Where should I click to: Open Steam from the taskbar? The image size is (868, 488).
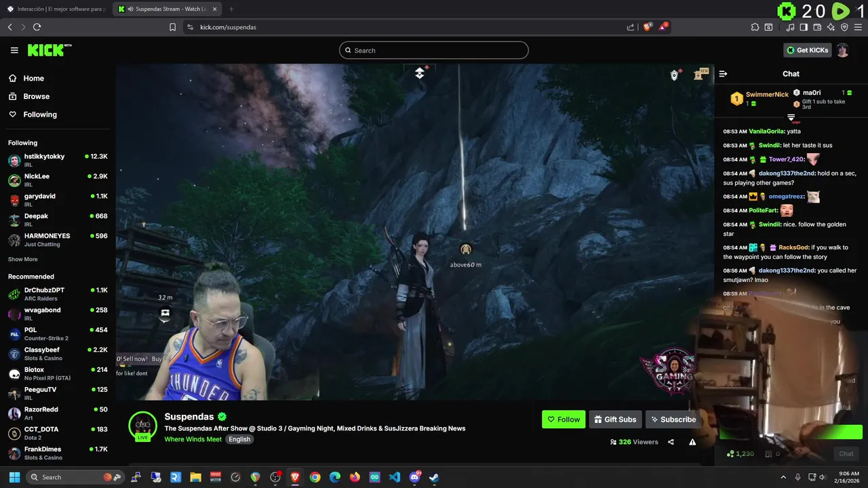coord(434,477)
